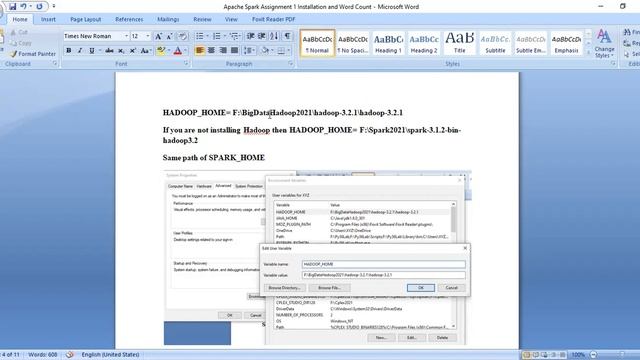Image resolution: width=640 pixels, height=360 pixels.
Task: Apply the red font color
Action: click(178, 51)
